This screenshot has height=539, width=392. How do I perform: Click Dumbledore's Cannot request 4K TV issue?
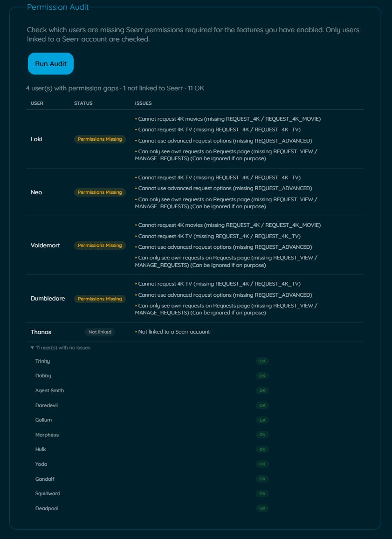[218, 284]
